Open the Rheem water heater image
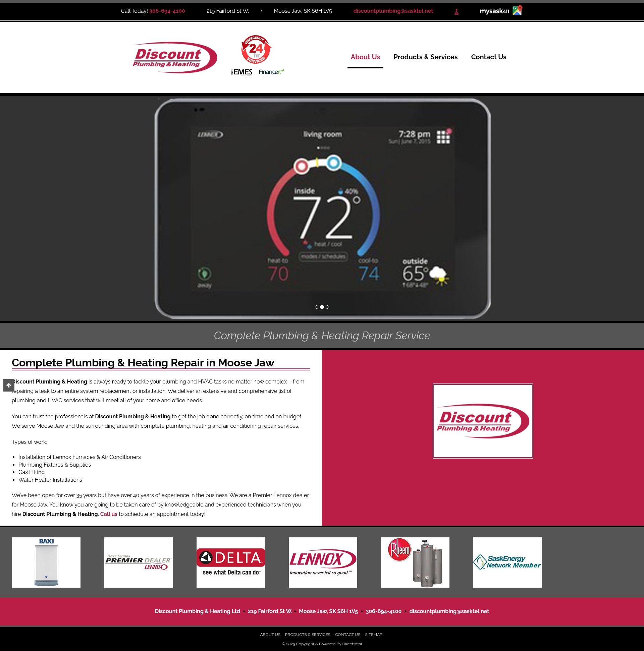Image resolution: width=644 pixels, height=651 pixels. pyautogui.click(x=415, y=563)
